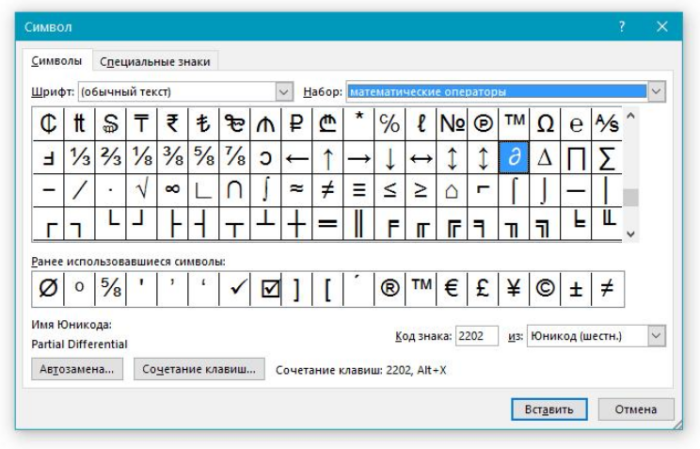Select the square root √ symbol
700x449 pixels.
[142, 190]
